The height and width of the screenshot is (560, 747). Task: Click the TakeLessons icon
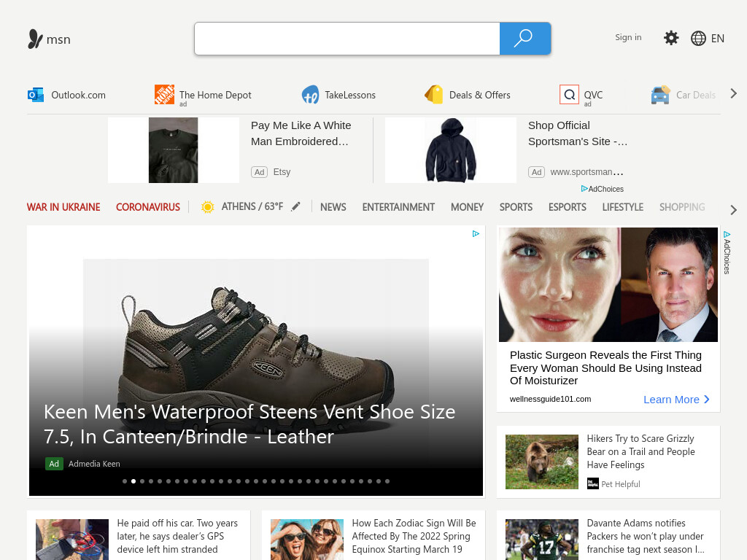click(310, 95)
